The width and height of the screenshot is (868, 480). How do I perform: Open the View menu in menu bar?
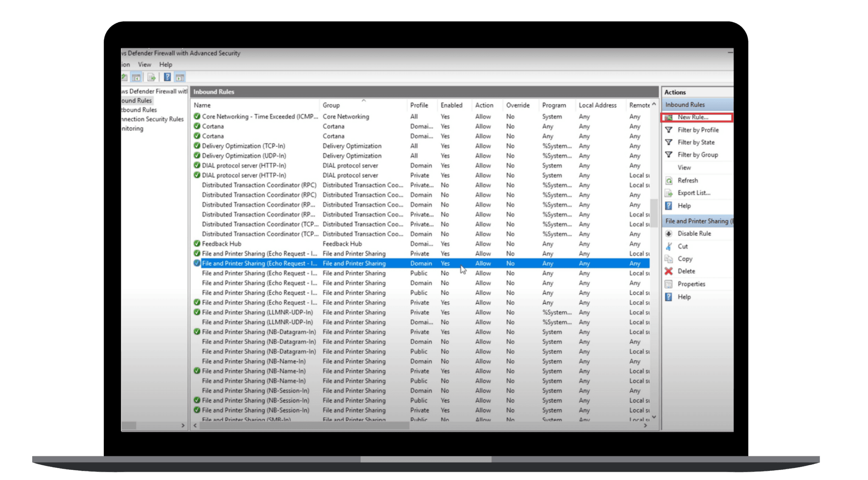[x=144, y=64]
